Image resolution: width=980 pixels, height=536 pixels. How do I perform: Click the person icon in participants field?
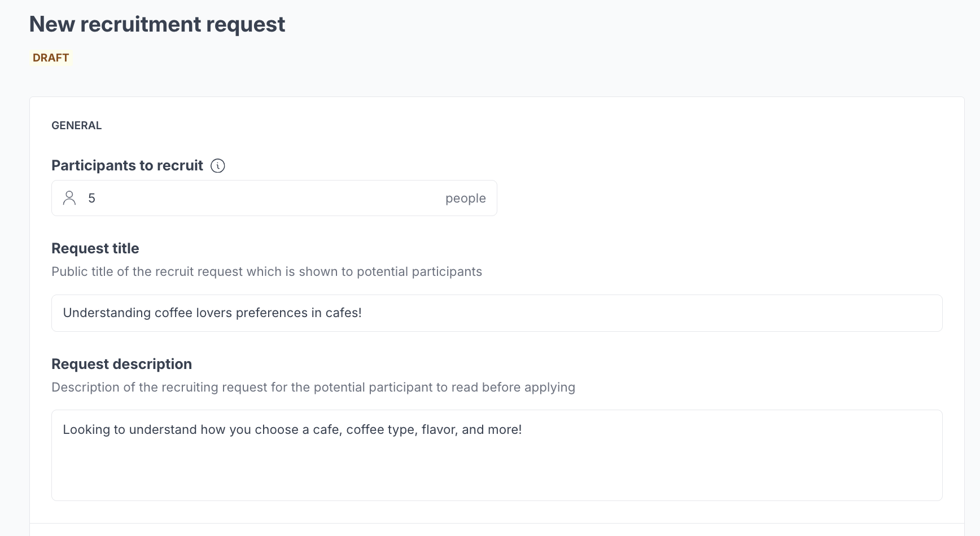click(x=69, y=198)
